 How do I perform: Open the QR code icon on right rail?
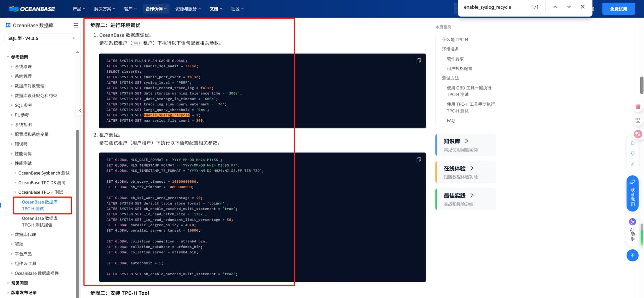coord(638,120)
